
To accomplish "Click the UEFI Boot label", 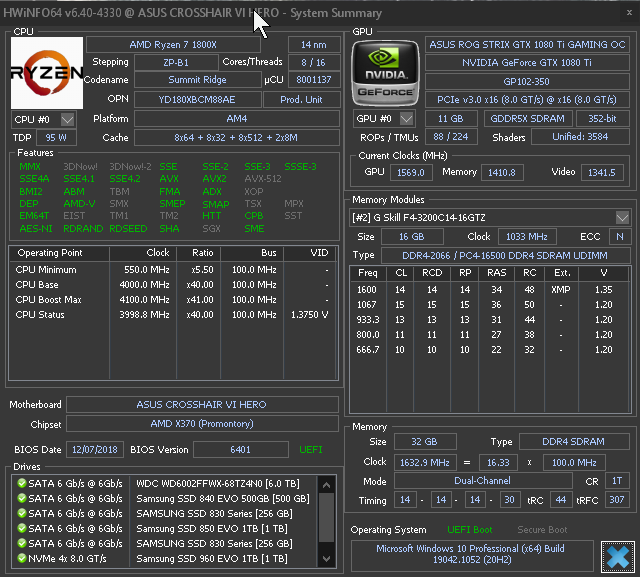I will 470,530.
